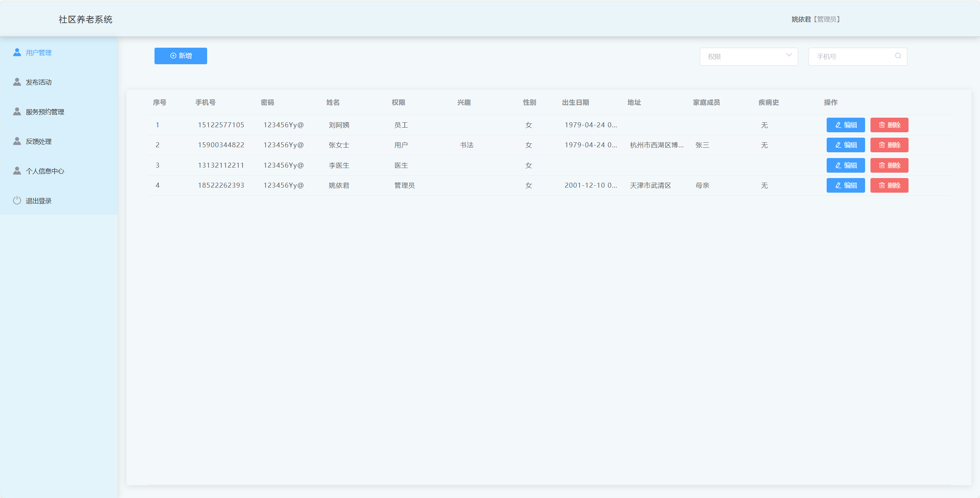Click 删除 on 李医生's row

click(889, 165)
